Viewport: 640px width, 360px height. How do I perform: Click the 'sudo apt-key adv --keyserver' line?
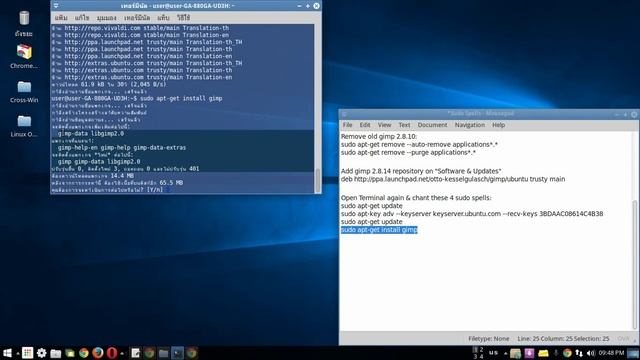pos(472,214)
